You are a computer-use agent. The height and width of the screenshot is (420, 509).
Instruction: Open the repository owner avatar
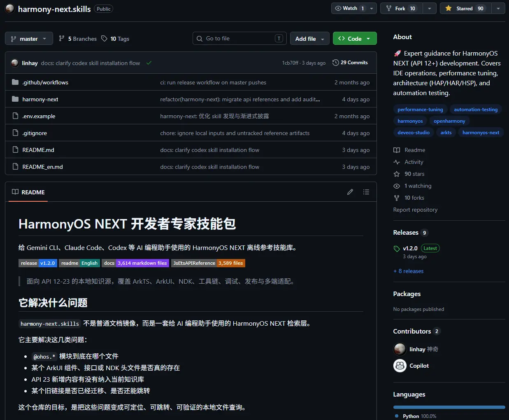[10, 9]
